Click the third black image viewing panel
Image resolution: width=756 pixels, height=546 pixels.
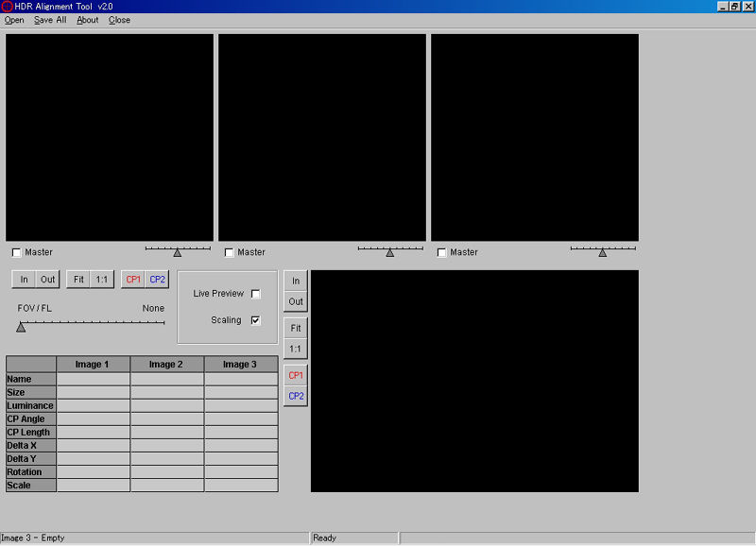(535, 137)
